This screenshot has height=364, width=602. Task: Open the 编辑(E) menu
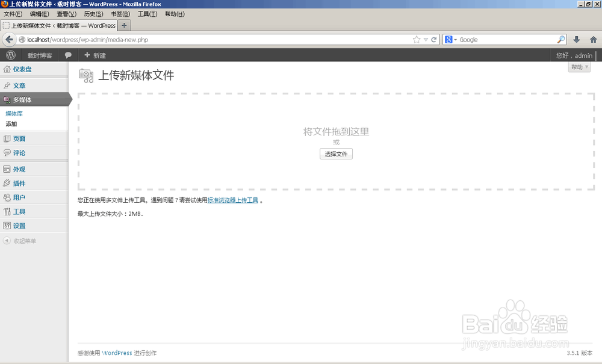(40, 14)
